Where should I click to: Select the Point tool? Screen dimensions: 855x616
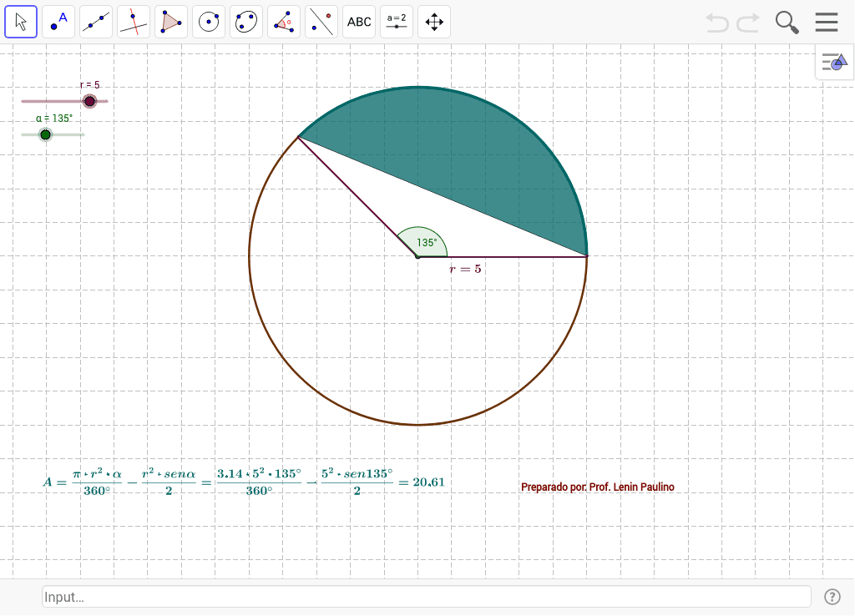coord(58,22)
